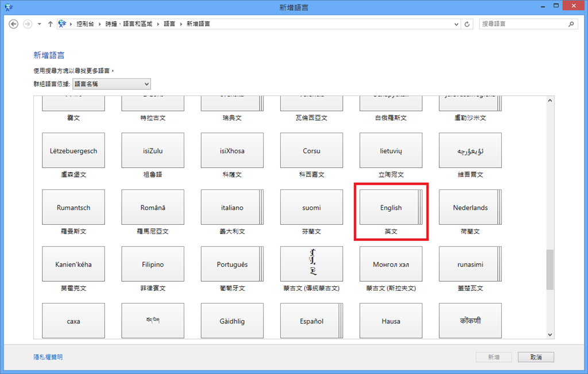Screen dimensions: 588x374
Task: Click the address bar control panel icon
Action: click(x=62, y=24)
